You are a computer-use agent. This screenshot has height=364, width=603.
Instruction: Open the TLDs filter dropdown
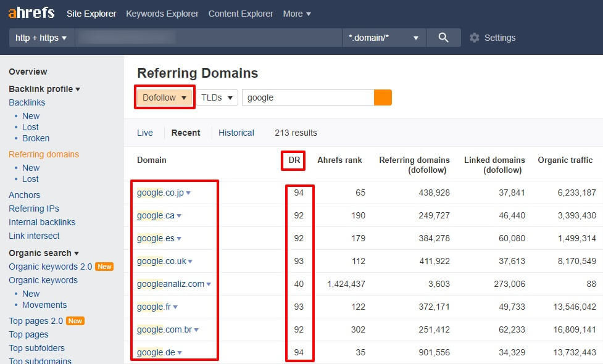point(217,97)
